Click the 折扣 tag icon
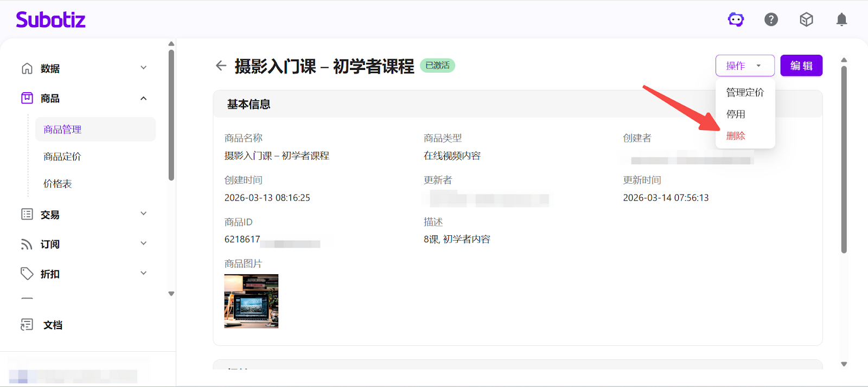This screenshot has width=868, height=387. pyautogui.click(x=27, y=274)
